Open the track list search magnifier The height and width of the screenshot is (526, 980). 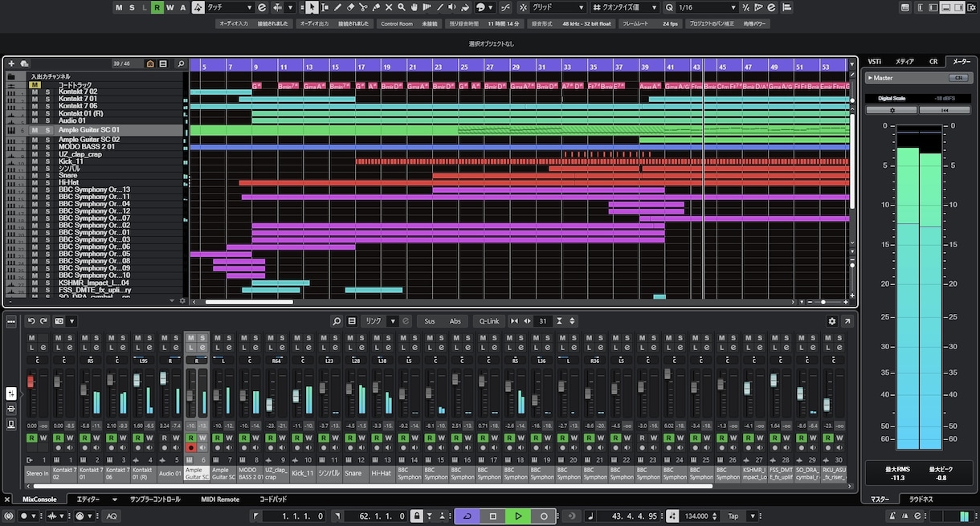coord(181,63)
